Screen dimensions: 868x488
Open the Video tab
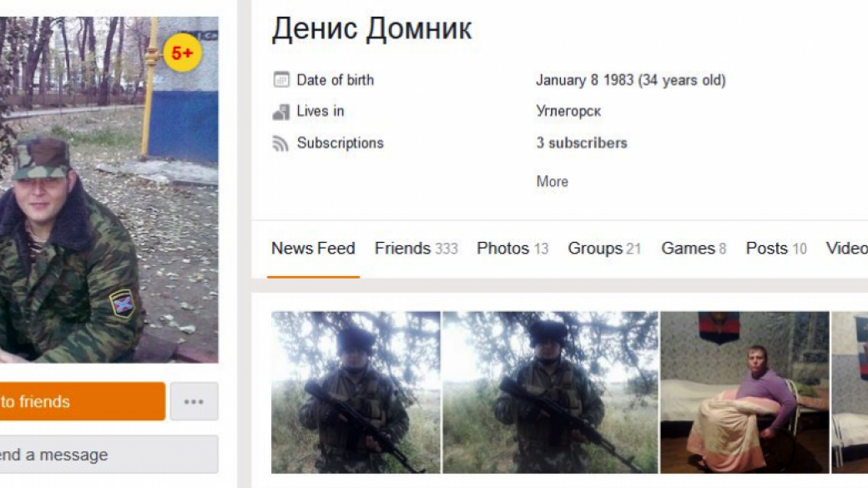point(847,249)
